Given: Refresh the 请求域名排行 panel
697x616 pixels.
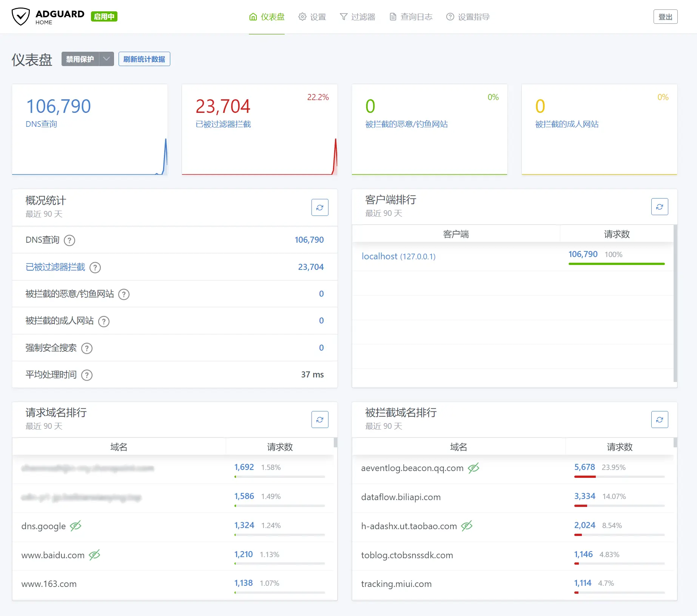Looking at the screenshot, I should [319, 419].
